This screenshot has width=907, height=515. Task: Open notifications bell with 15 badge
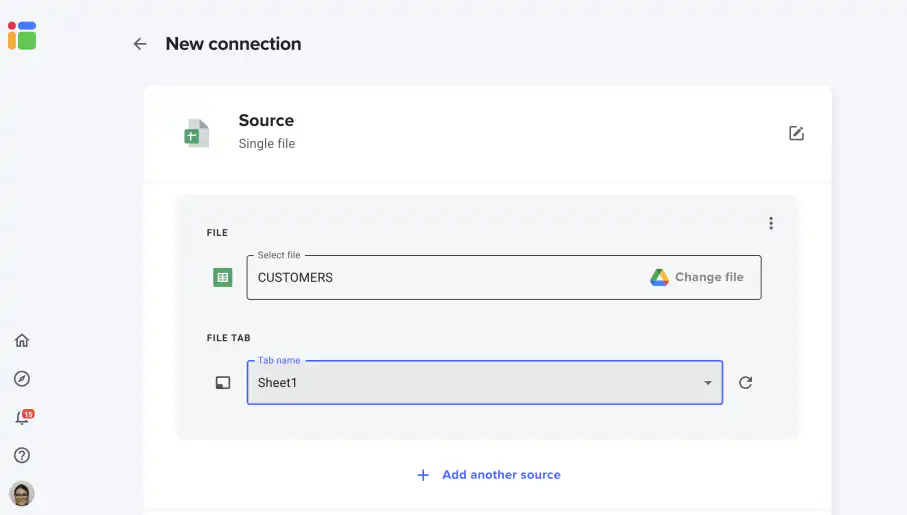tap(23, 417)
